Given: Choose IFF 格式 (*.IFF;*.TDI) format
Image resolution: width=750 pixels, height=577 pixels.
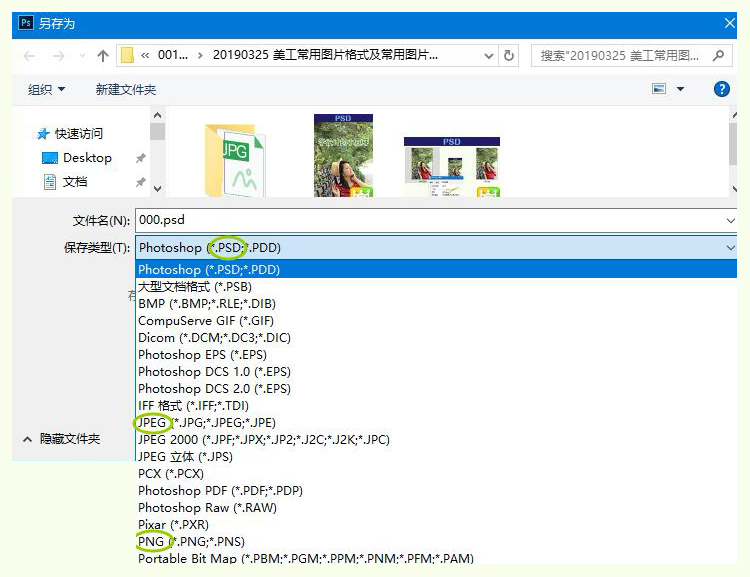Looking at the screenshot, I should coord(436,406).
